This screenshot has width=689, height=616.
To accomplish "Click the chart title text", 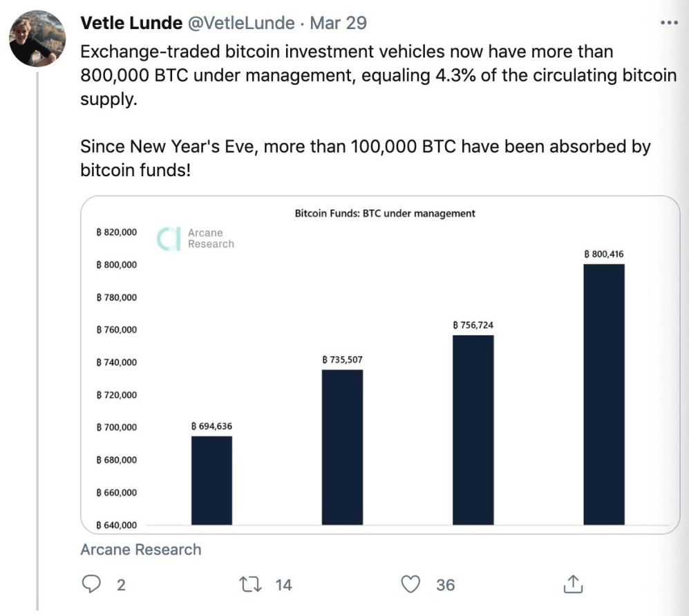I will pyautogui.click(x=385, y=214).
